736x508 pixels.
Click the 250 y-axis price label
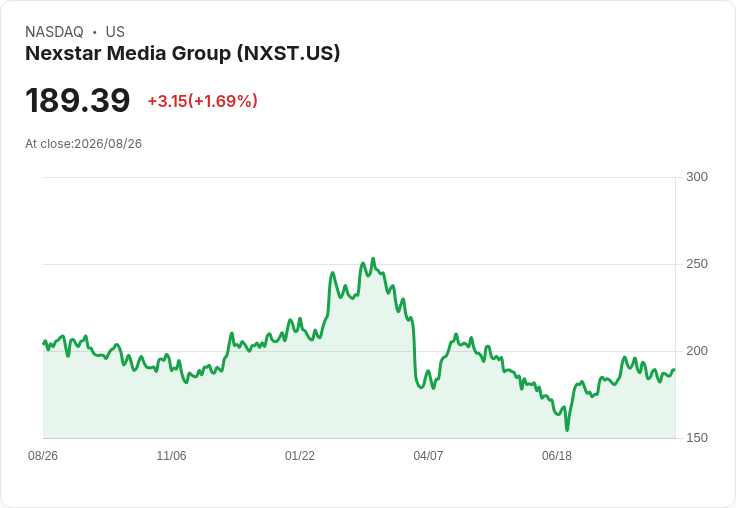click(697, 264)
